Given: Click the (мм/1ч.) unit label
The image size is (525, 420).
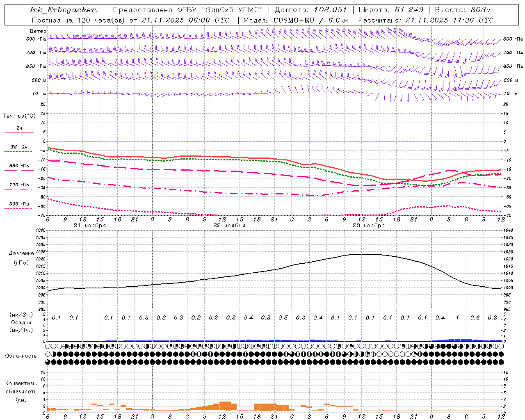Looking at the screenshot, I should [x=21, y=330].
